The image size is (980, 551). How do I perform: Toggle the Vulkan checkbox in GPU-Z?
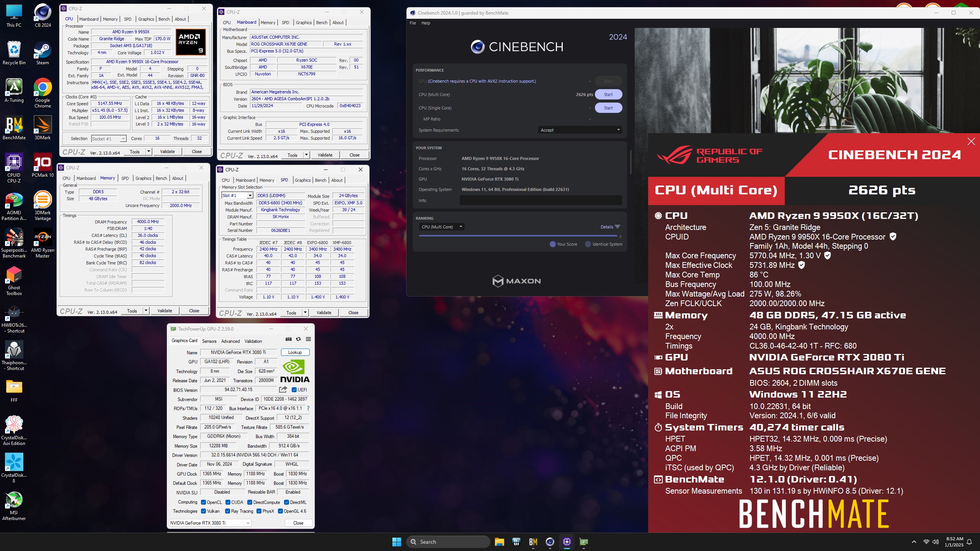pyautogui.click(x=204, y=511)
